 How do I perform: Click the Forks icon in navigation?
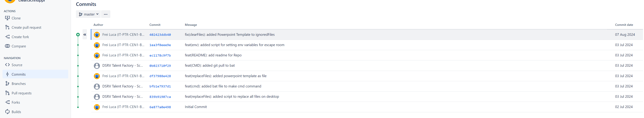[7, 102]
